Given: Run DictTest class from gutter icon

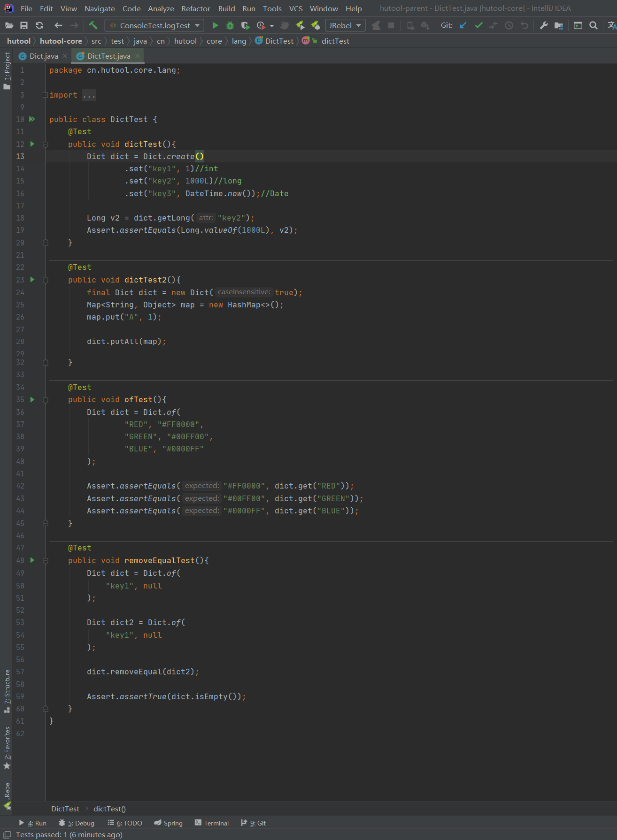Looking at the screenshot, I should tap(32, 119).
